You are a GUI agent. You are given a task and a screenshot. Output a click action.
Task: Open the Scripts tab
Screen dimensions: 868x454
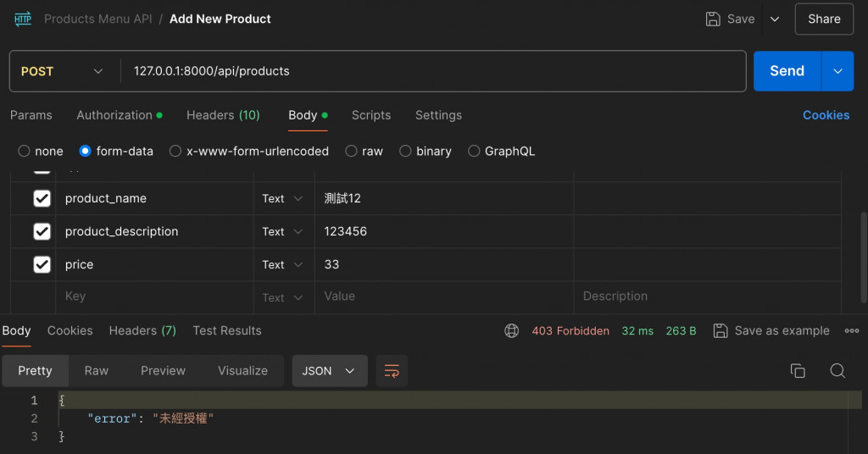point(371,115)
